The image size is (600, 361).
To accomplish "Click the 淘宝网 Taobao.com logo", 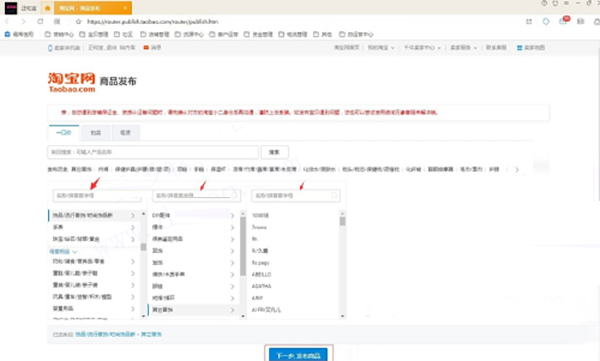I will click(72, 82).
